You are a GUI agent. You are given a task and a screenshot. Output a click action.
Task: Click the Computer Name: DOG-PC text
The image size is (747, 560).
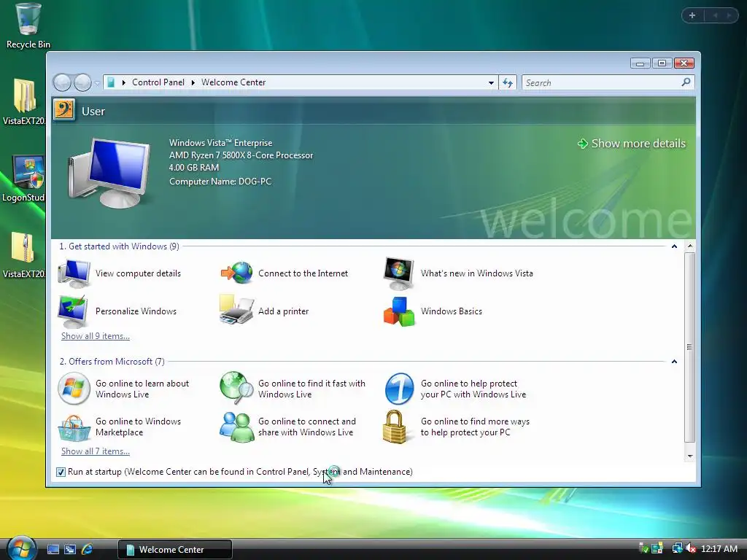tap(220, 182)
